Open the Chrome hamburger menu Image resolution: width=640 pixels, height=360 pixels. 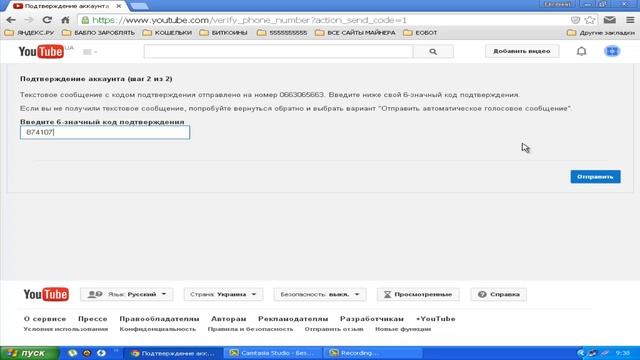(630, 20)
